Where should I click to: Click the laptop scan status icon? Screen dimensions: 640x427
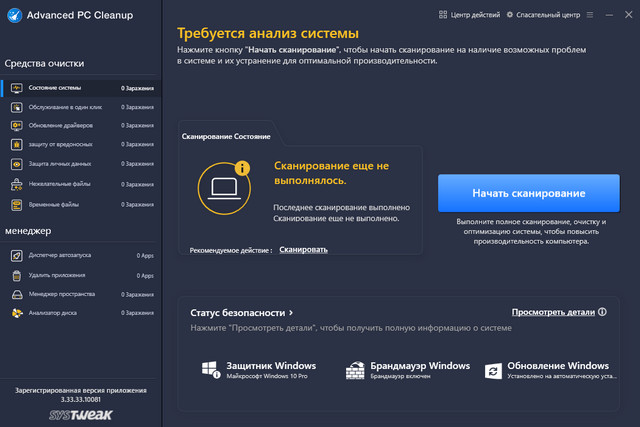(224, 189)
